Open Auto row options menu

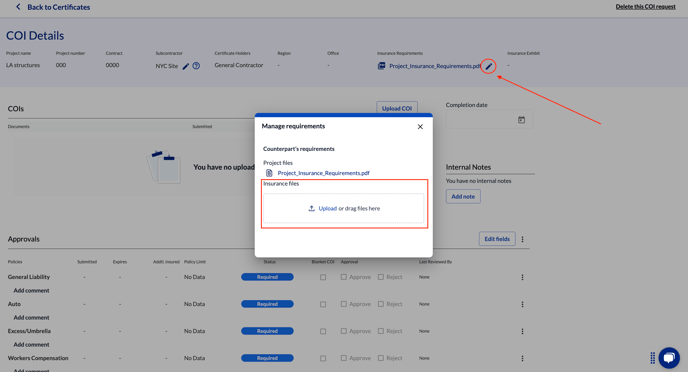(x=522, y=304)
